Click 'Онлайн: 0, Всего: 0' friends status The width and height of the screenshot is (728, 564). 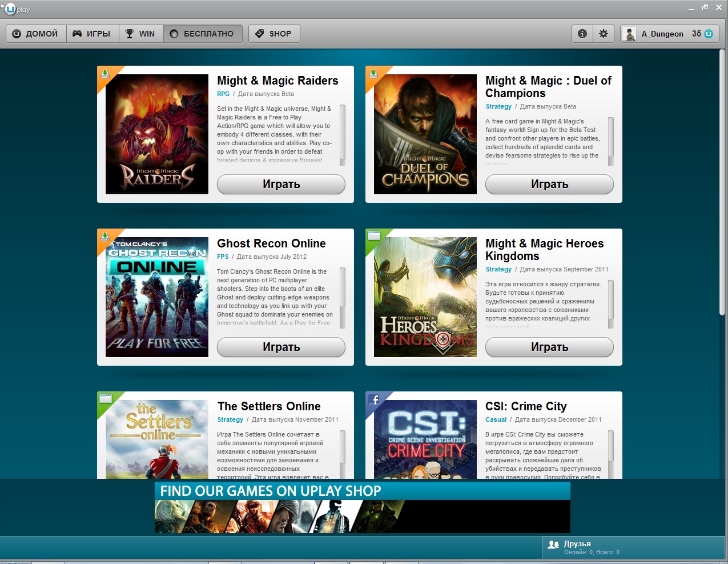coord(592,553)
